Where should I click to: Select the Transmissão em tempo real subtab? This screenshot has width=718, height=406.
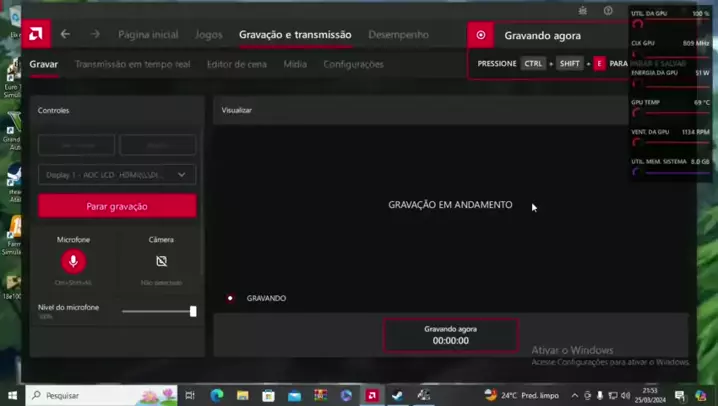tap(132, 64)
